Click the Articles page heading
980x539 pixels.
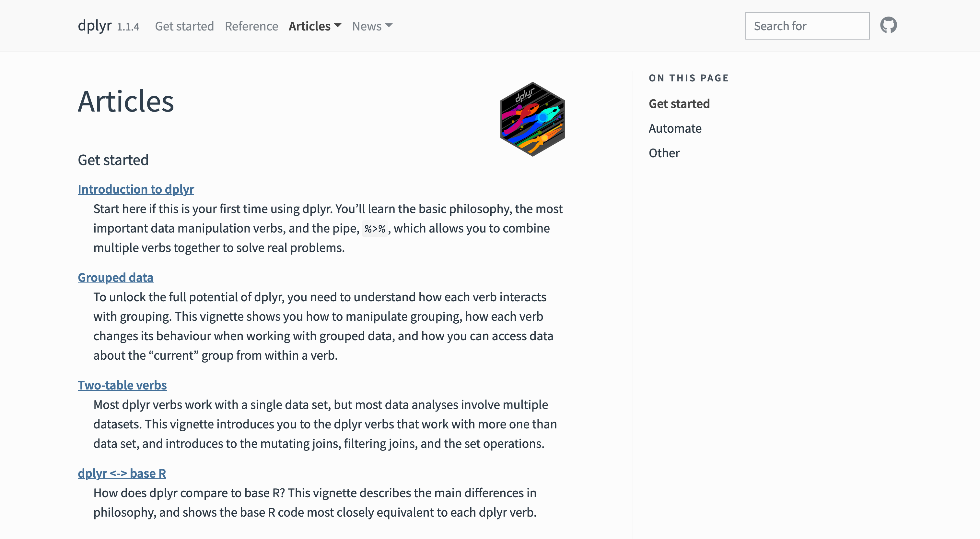(126, 101)
